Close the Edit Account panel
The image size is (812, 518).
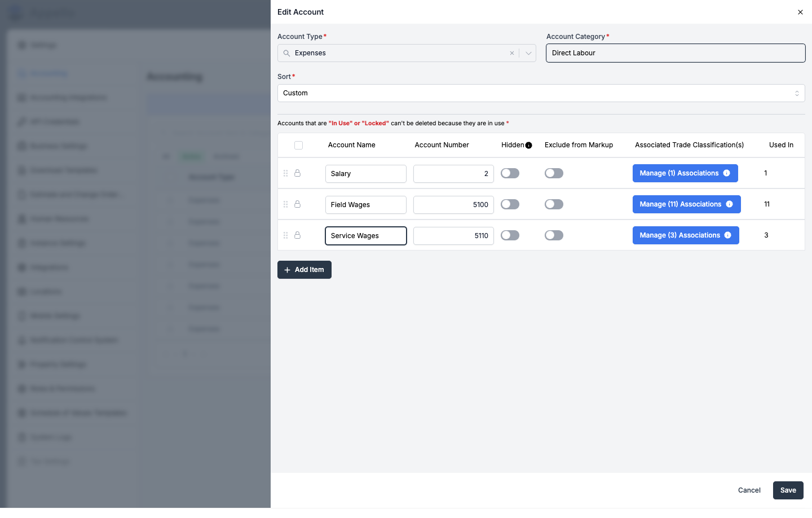point(800,12)
